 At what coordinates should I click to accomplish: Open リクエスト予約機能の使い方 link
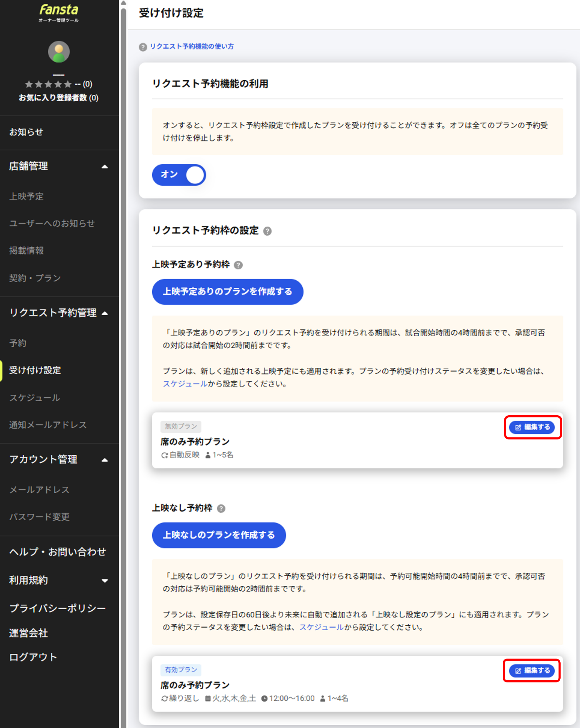click(x=192, y=46)
